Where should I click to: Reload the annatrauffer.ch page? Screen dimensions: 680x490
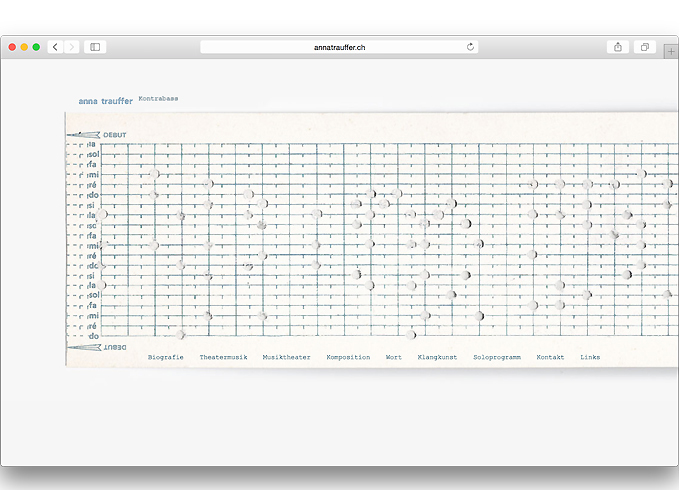click(x=470, y=47)
